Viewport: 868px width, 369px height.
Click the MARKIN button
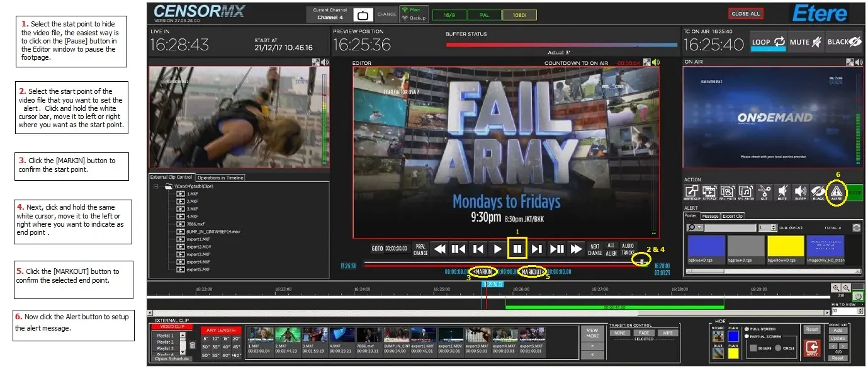pos(483,272)
